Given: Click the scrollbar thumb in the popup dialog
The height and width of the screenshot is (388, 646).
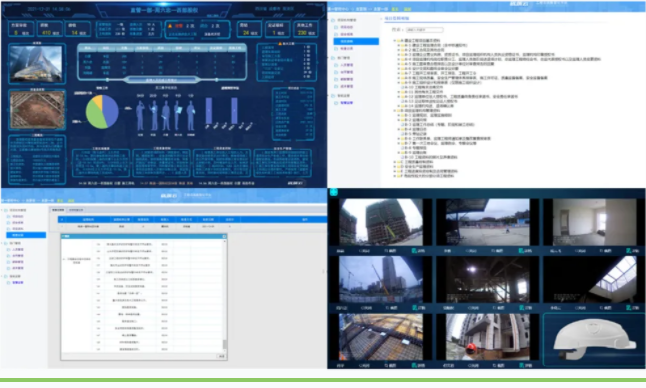Looking at the screenshot, I should tap(225, 344).
